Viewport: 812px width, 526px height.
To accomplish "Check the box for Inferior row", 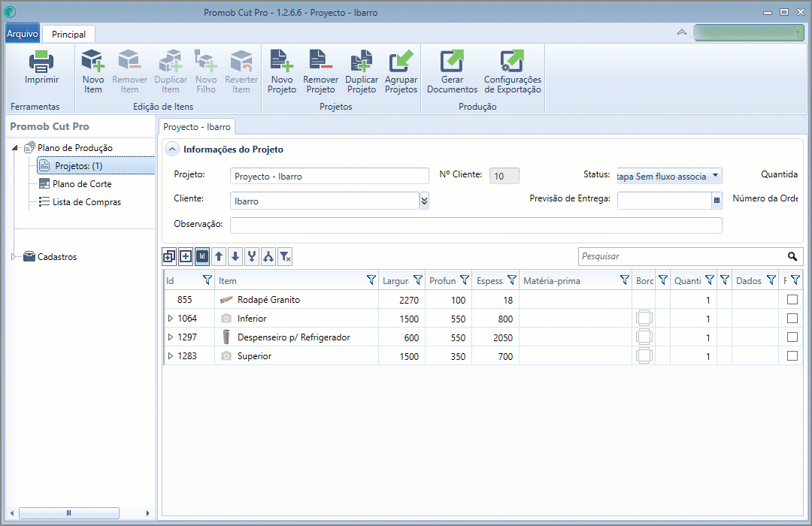I will point(792,318).
